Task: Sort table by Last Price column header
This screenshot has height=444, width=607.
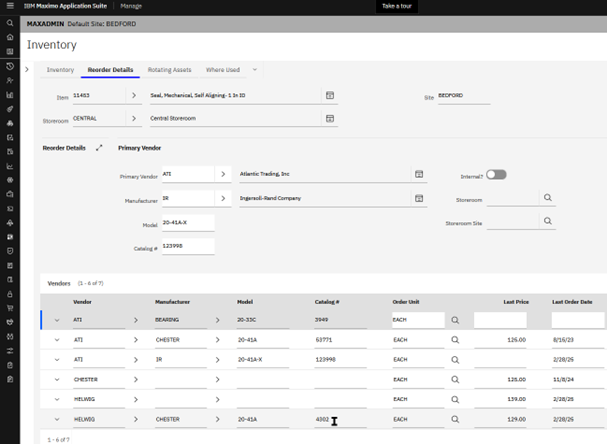Action: tap(516, 302)
